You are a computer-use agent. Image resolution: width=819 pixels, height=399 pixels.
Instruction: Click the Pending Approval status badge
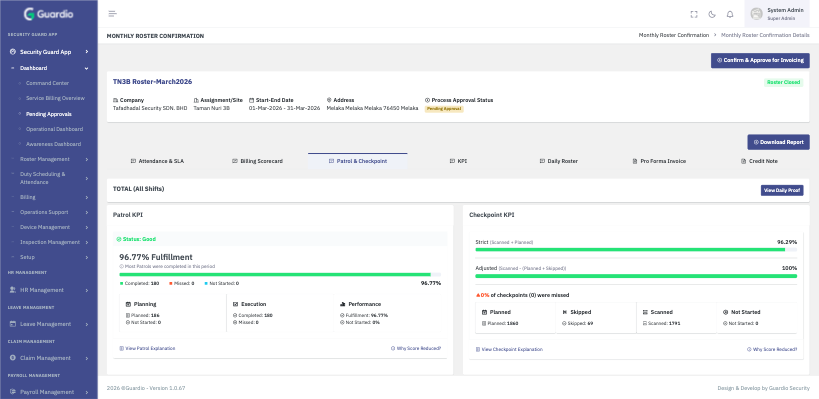[444, 109]
